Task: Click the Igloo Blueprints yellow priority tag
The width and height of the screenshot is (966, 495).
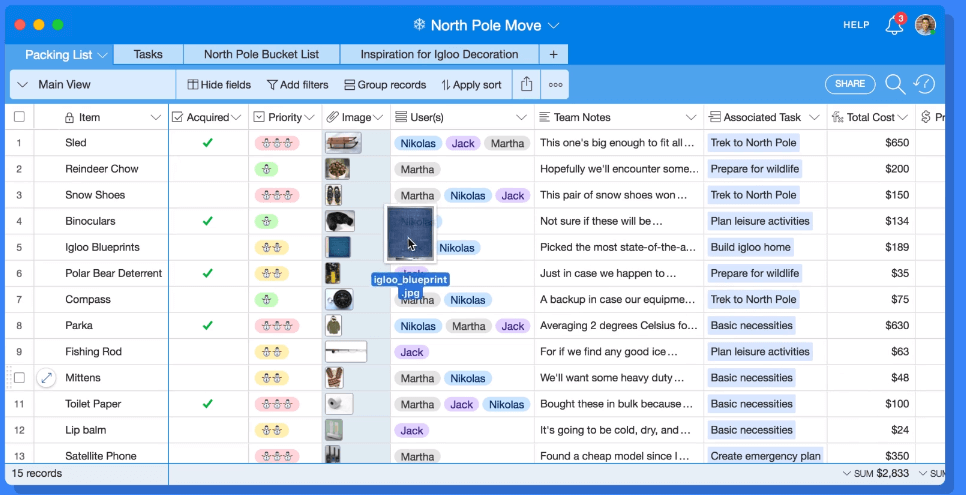Action: 272,247
